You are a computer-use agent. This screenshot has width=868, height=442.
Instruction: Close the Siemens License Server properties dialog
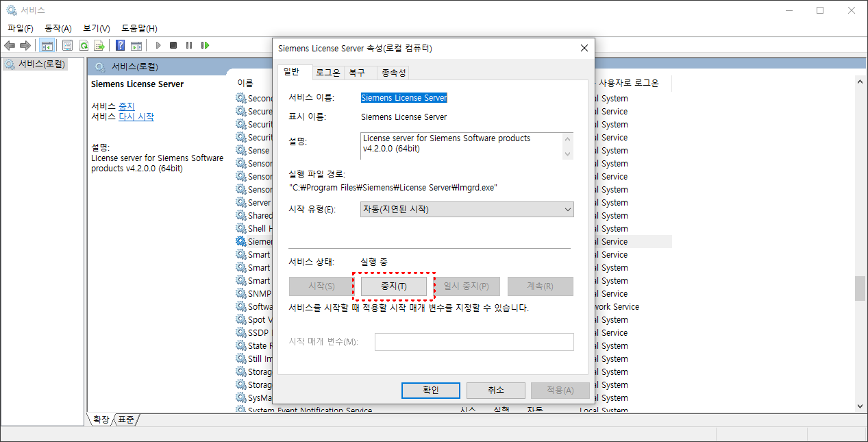[x=584, y=48]
